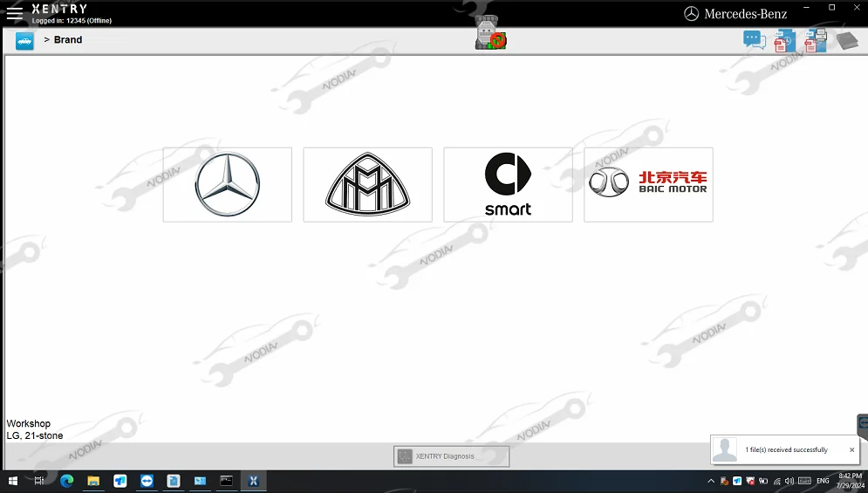Click the VCI multiplexer connection status icon
Image resolution: width=868 pixels, height=493 pixels.
point(490,32)
